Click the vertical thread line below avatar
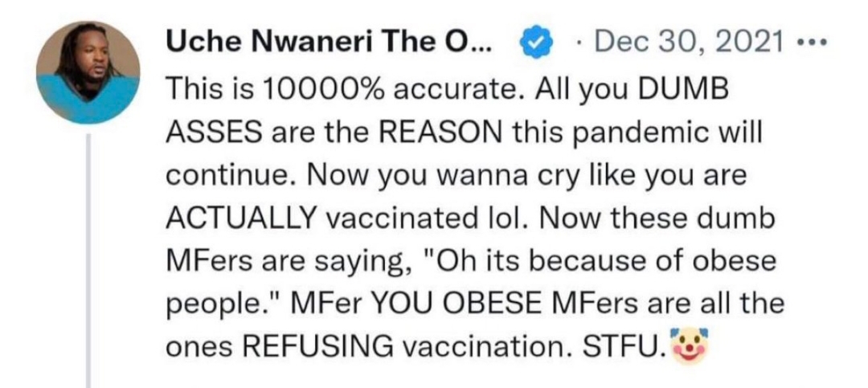 (88, 257)
